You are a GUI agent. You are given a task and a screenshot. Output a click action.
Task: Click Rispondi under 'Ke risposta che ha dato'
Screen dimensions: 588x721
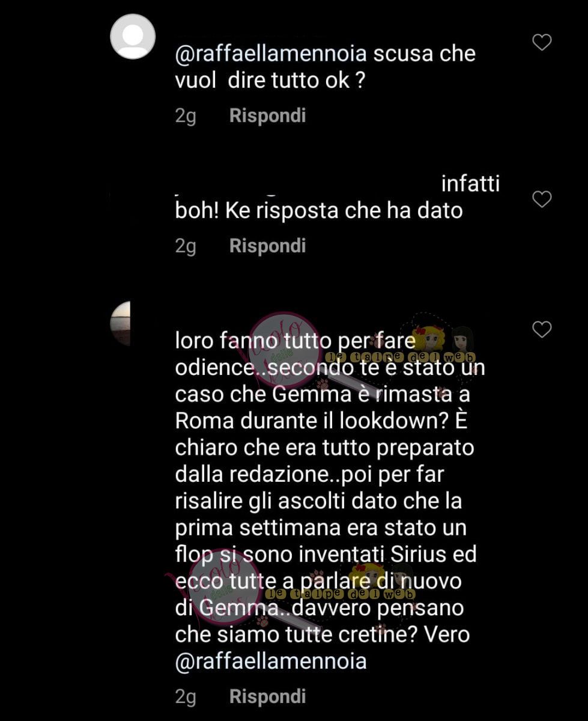tap(267, 246)
